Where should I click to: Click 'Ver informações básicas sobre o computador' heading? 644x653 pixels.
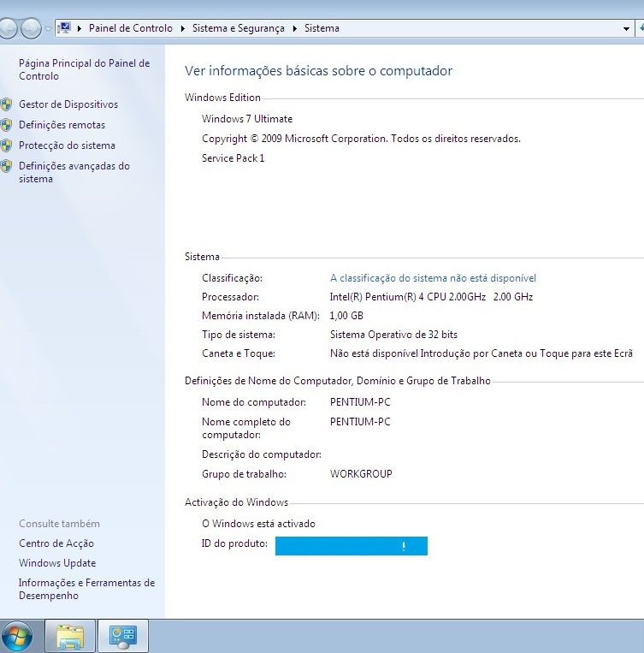[x=318, y=71]
